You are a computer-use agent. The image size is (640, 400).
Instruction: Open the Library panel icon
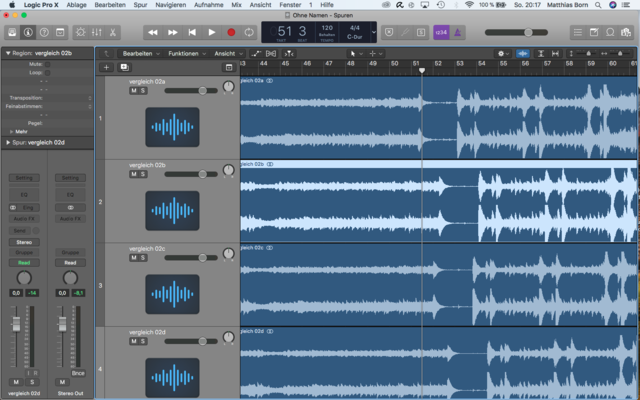point(12,33)
